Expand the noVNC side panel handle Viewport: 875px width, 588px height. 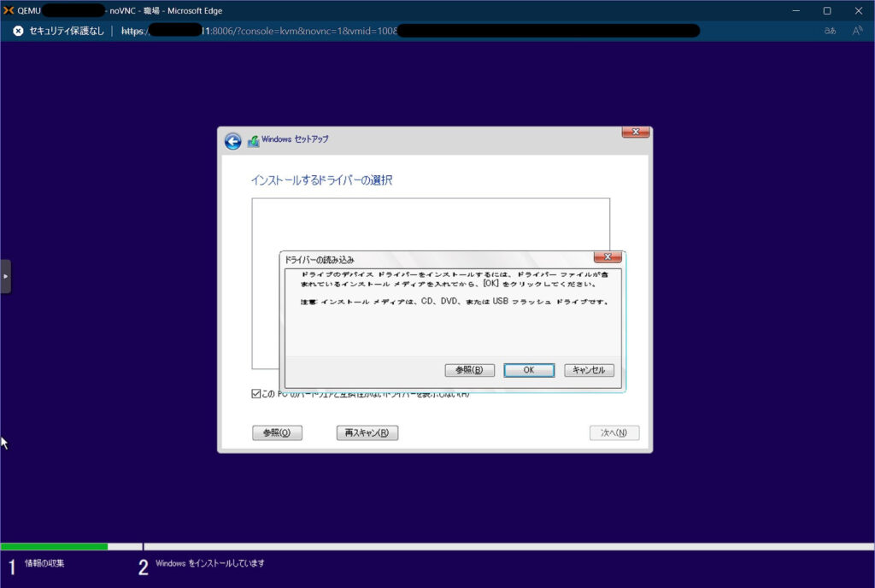click(5, 276)
